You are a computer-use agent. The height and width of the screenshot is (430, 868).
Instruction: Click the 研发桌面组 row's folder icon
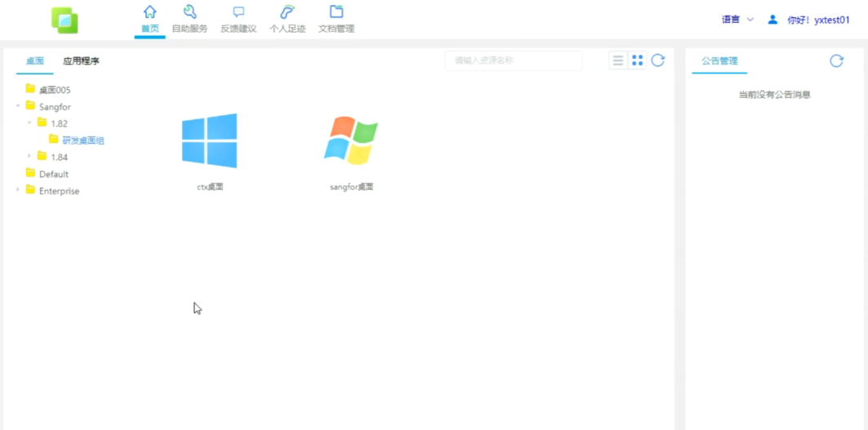coord(53,139)
